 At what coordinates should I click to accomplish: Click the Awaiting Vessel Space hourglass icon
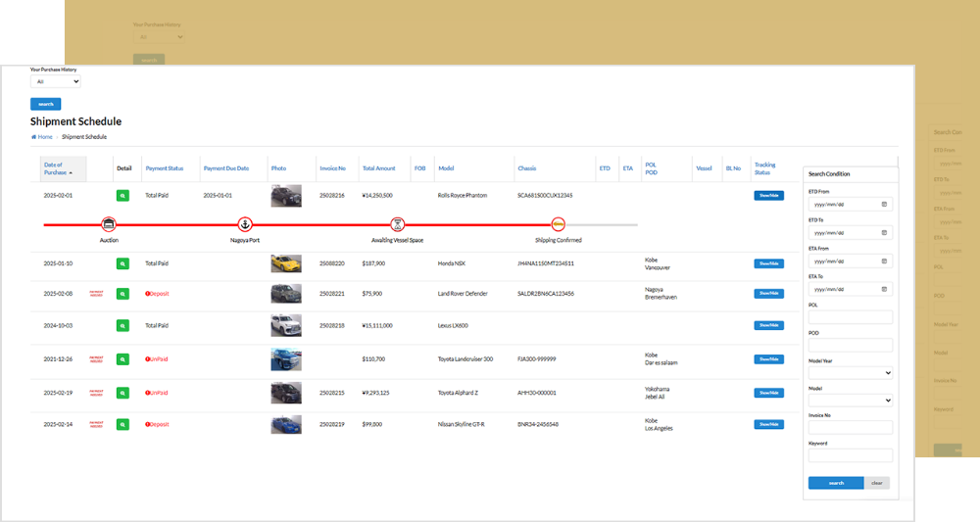point(398,223)
